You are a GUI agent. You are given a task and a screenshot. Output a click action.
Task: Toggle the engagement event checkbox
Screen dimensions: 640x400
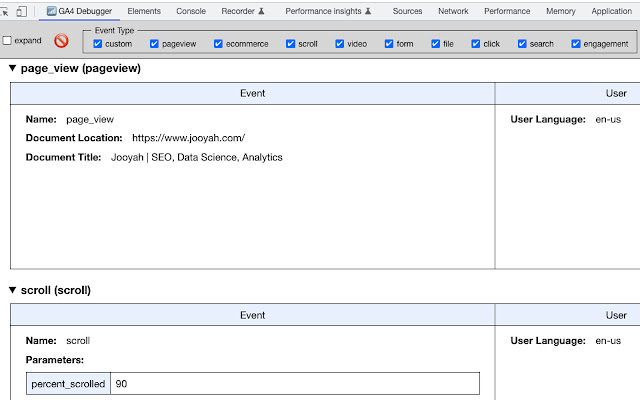[576, 44]
